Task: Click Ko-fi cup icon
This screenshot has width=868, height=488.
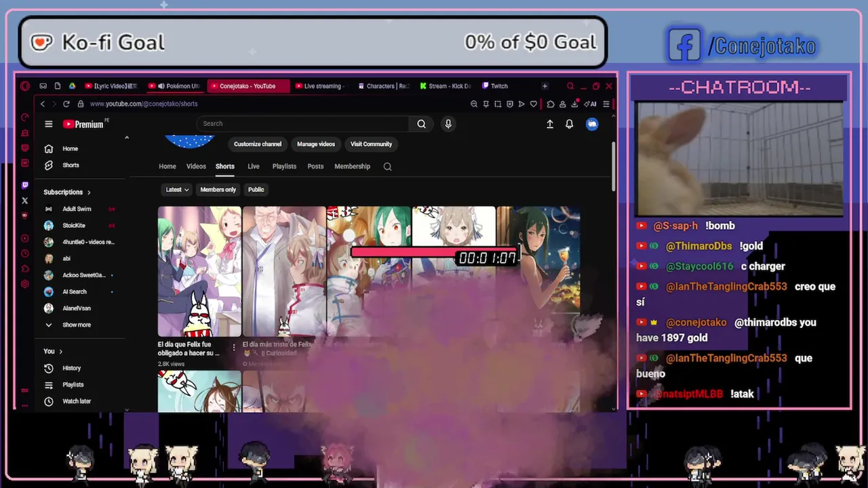Action: pyautogui.click(x=42, y=43)
